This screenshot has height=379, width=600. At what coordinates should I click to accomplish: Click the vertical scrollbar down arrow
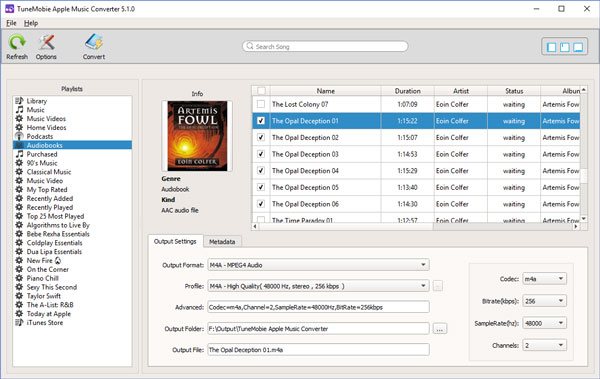(584, 219)
